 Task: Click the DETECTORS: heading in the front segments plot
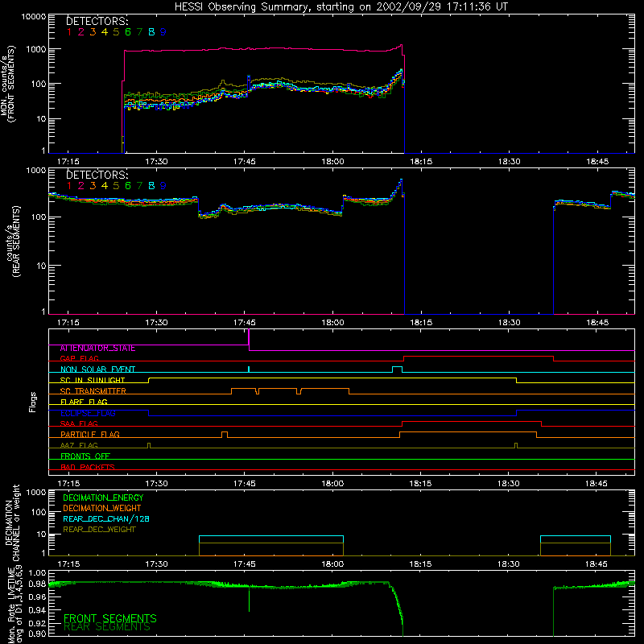[97, 21]
